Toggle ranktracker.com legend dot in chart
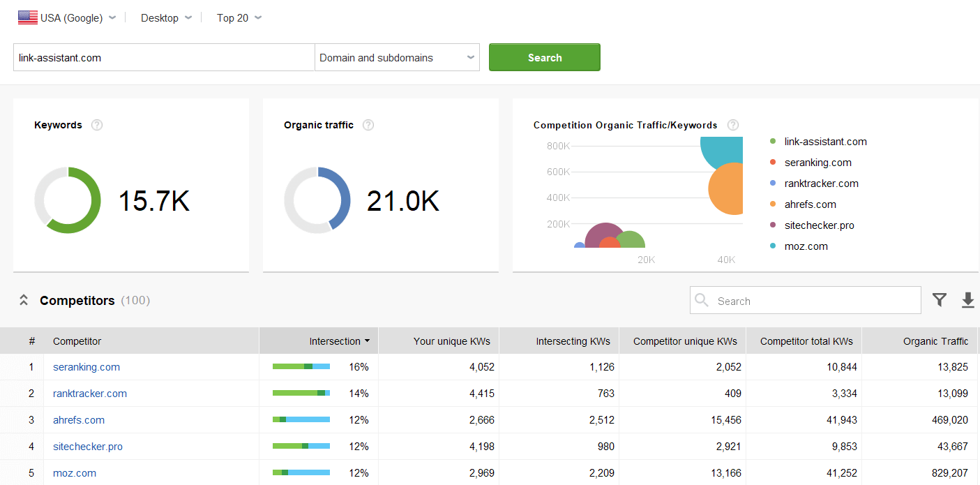Image resolution: width=980 pixels, height=485 pixels. pos(773,184)
